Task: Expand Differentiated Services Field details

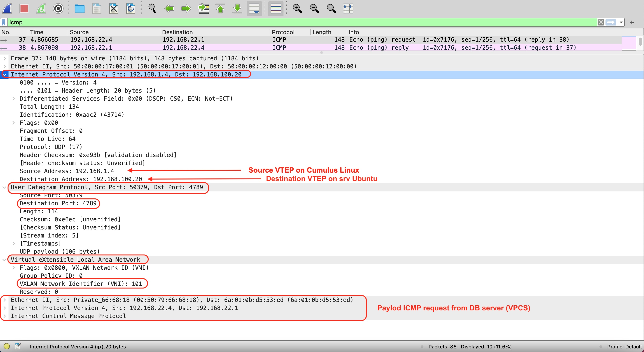Action: [x=14, y=99]
